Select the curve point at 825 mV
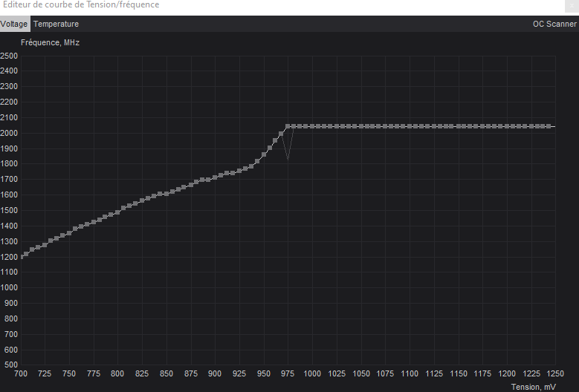The width and height of the screenshot is (579, 392). (x=142, y=200)
